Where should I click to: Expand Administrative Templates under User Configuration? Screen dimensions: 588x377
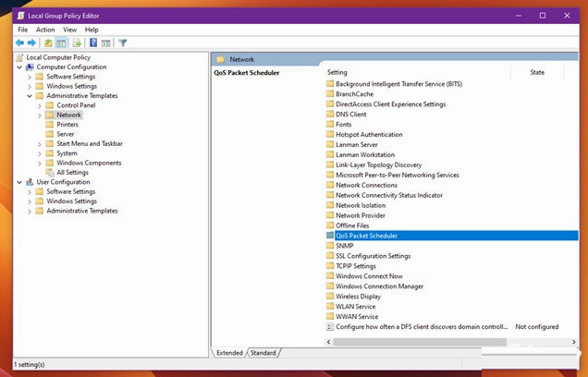[30, 211]
